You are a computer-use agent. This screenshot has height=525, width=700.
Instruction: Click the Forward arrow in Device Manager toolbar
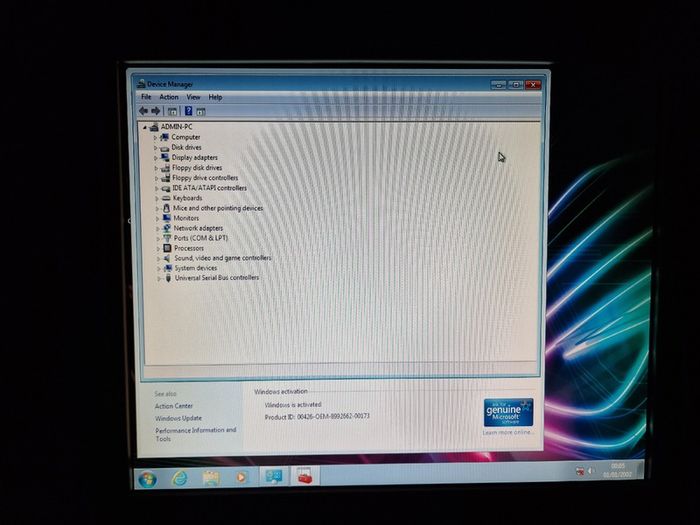pyautogui.click(x=155, y=111)
